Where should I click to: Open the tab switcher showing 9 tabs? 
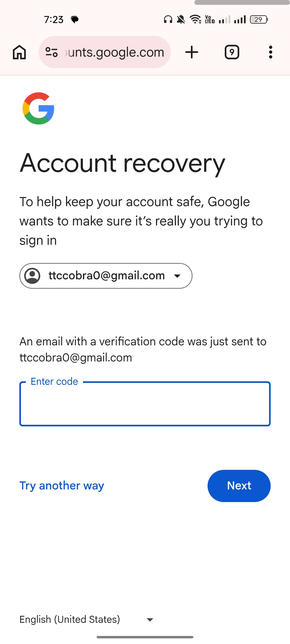tap(232, 52)
